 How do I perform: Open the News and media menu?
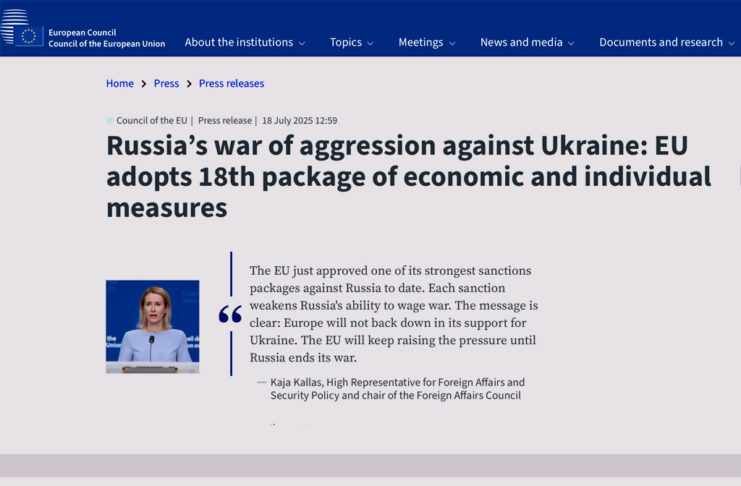point(521,42)
